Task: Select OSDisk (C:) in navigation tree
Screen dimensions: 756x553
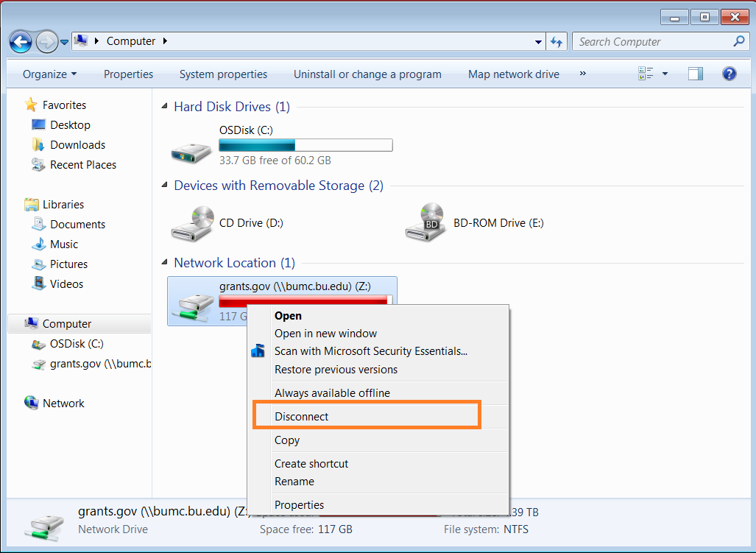Action: [x=76, y=344]
